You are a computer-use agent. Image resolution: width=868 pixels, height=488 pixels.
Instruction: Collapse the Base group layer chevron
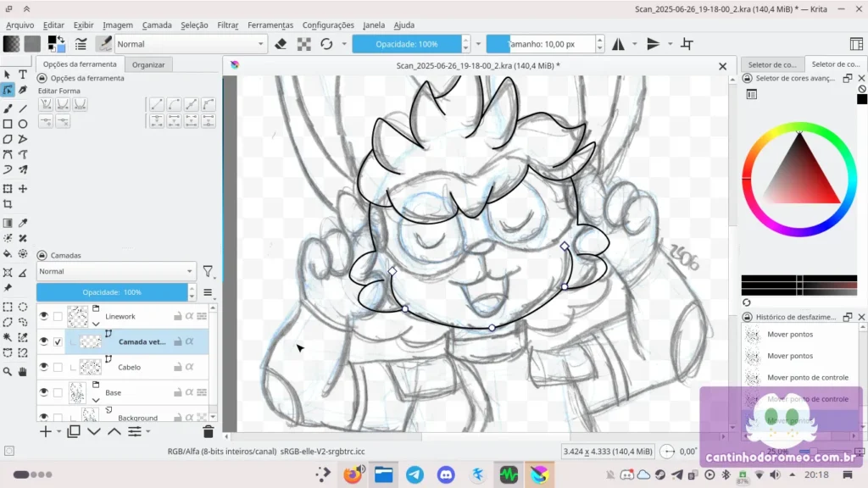96,400
